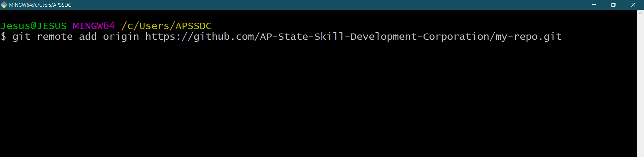Click the word "add" in the command
Screen dimensions: 644x157
[x=88, y=36]
